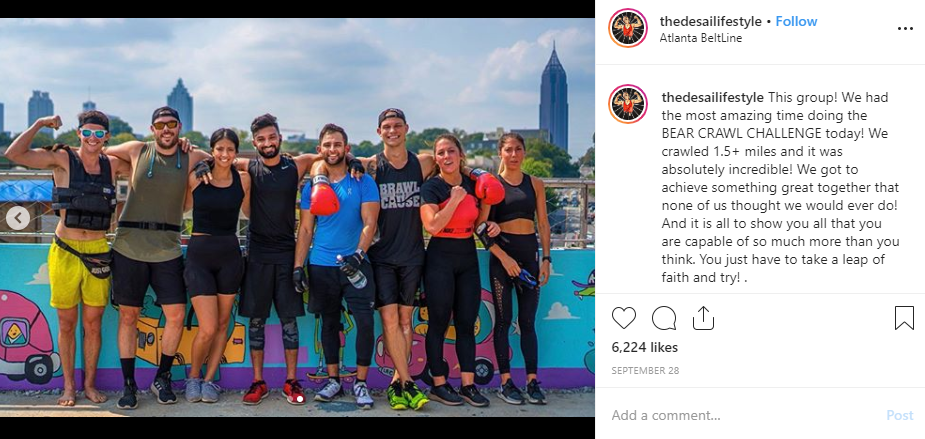
Task: Follow thedesailifestyle account
Action: tap(796, 21)
